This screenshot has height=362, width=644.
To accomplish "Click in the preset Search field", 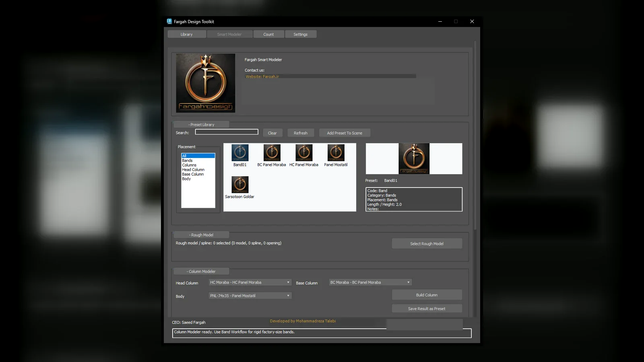I will coord(227,132).
